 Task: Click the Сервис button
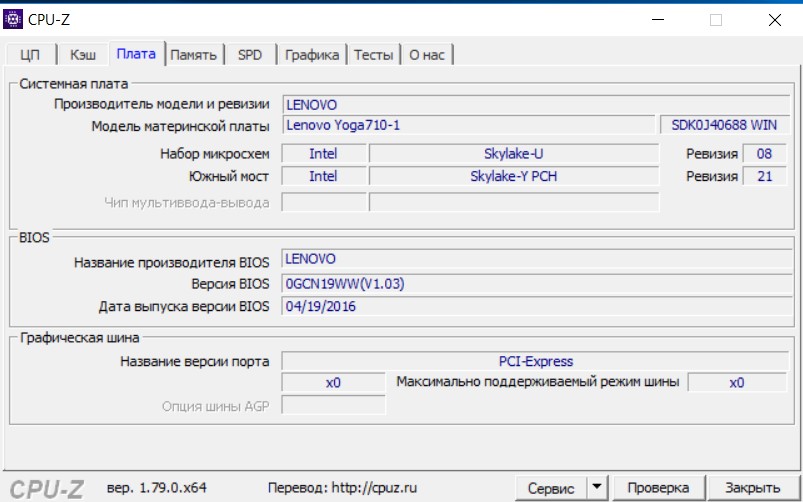click(551, 488)
